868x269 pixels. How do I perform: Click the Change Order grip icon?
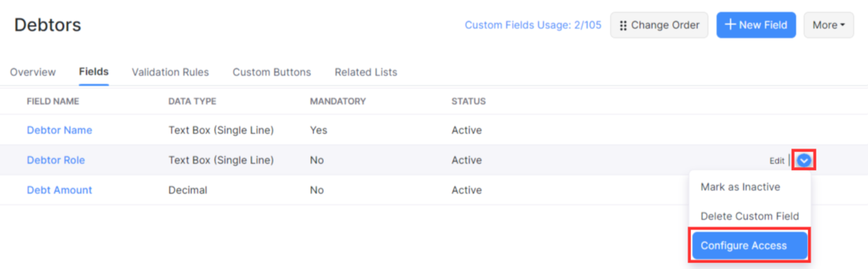point(623,25)
